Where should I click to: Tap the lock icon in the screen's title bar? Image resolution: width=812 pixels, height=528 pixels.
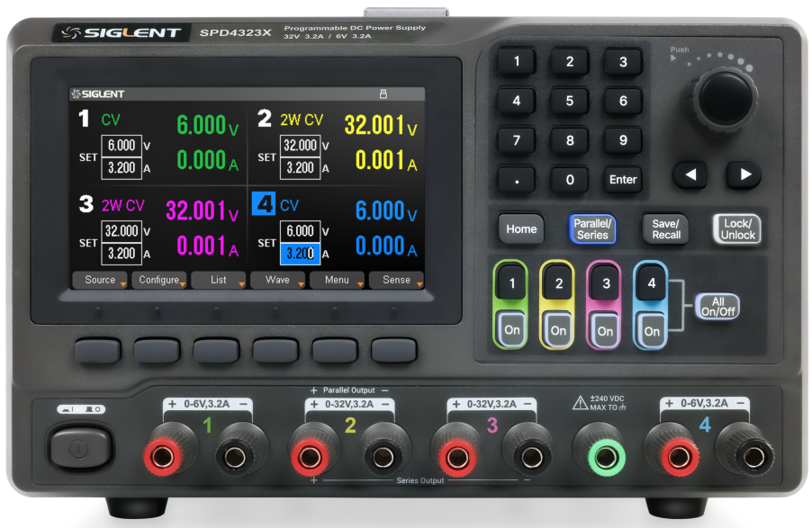pos(383,94)
